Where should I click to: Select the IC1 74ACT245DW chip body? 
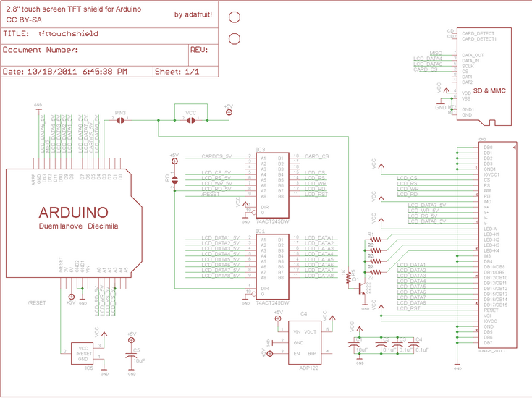coord(272,266)
